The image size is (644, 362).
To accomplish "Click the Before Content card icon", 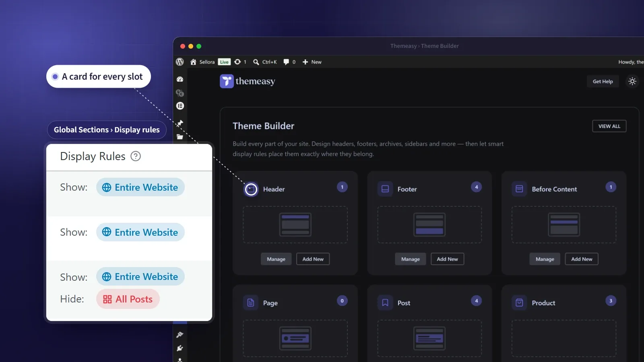I will click(x=519, y=189).
